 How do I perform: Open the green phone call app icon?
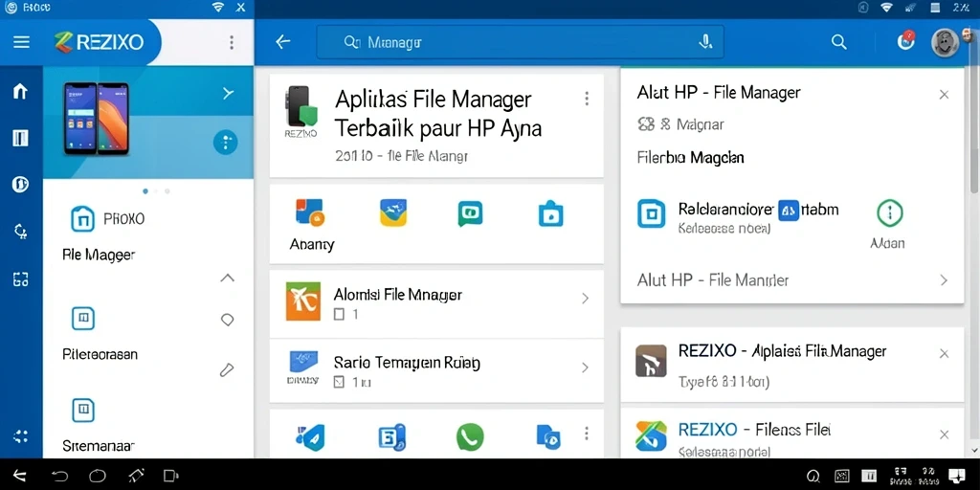click(470, 436)
